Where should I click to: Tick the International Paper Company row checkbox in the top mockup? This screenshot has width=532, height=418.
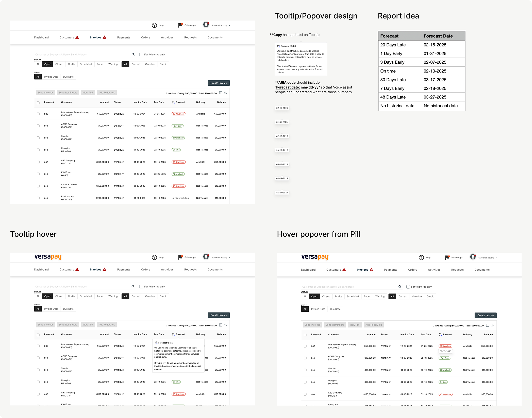38,114
